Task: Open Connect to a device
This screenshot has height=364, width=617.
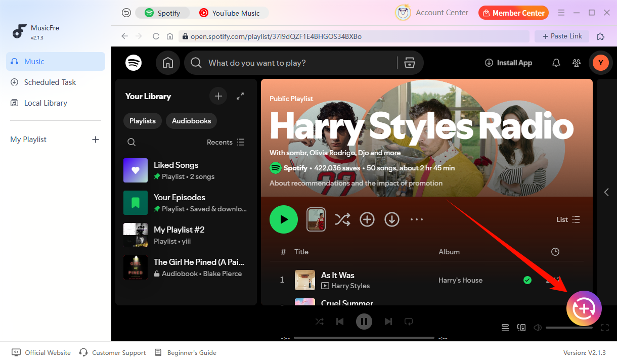Action: (x=521, y=328)
